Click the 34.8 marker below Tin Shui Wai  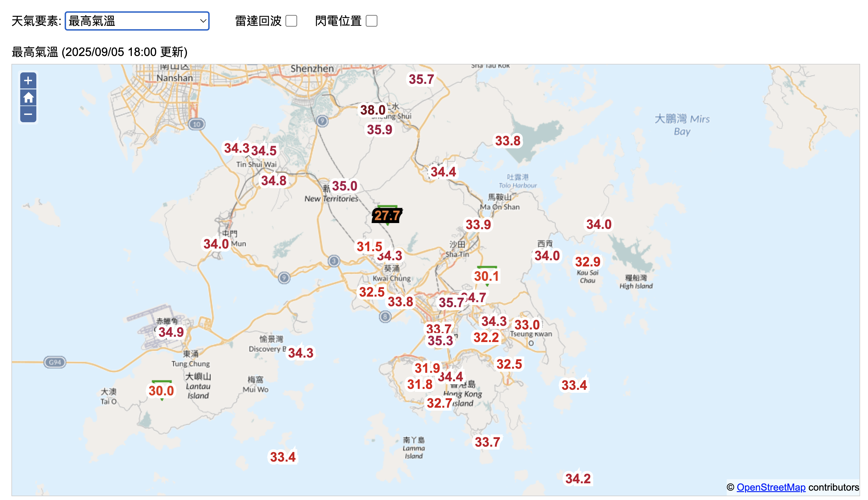[274, 181]
